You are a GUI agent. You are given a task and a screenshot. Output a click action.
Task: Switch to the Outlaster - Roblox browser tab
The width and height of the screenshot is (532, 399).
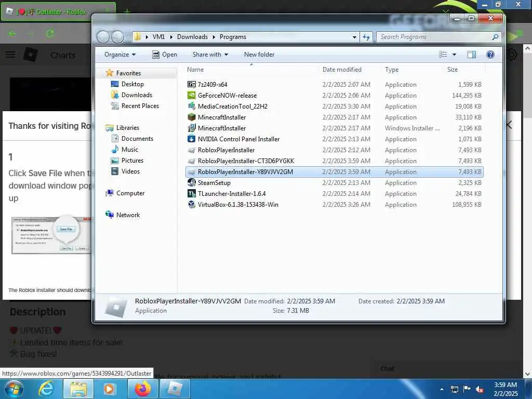[x=58, y=12]
